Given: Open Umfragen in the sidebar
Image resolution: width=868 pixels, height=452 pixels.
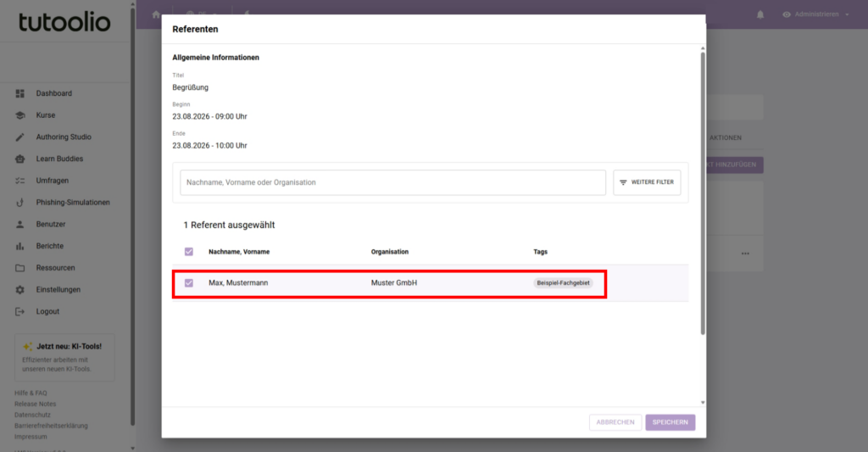Looking at the screenshot, I should click(x=52, y=181).
